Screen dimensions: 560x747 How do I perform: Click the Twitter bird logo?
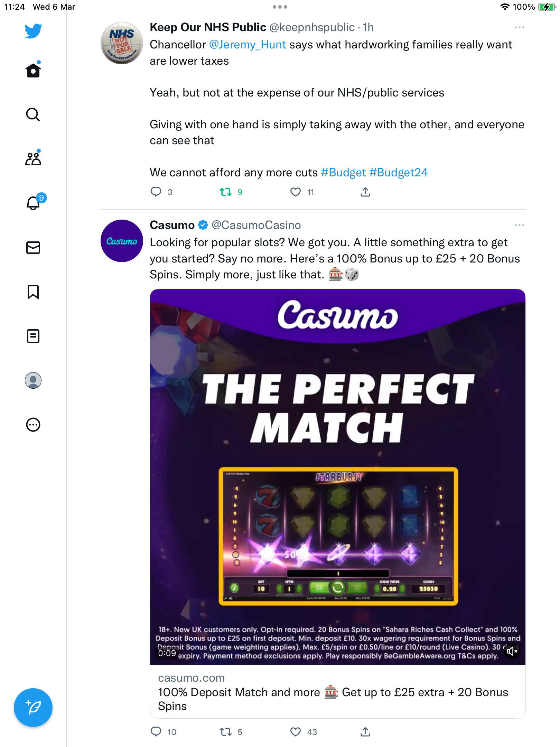point(33,31)
